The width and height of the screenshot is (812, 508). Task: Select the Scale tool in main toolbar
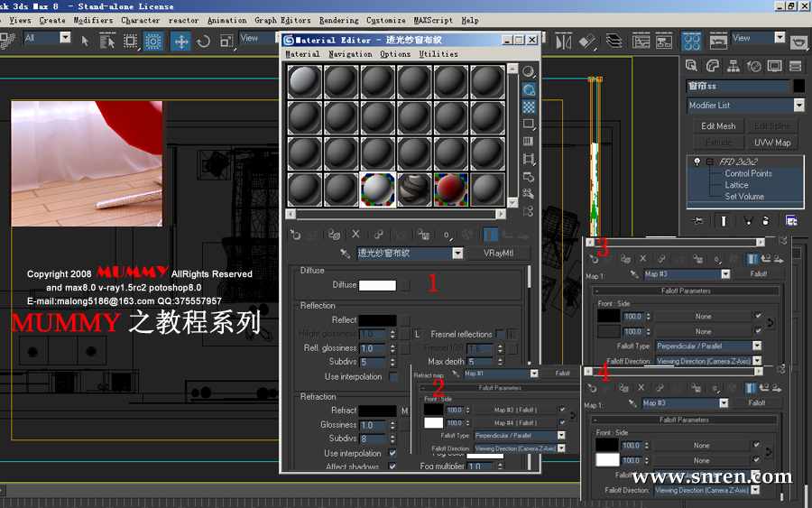226,41
